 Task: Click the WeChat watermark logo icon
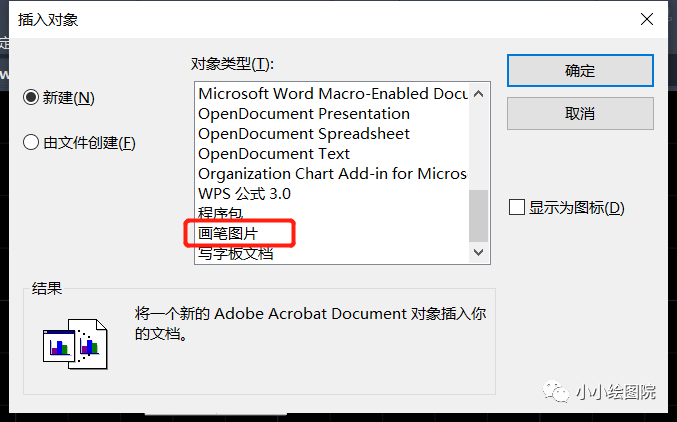click(556, 391)
